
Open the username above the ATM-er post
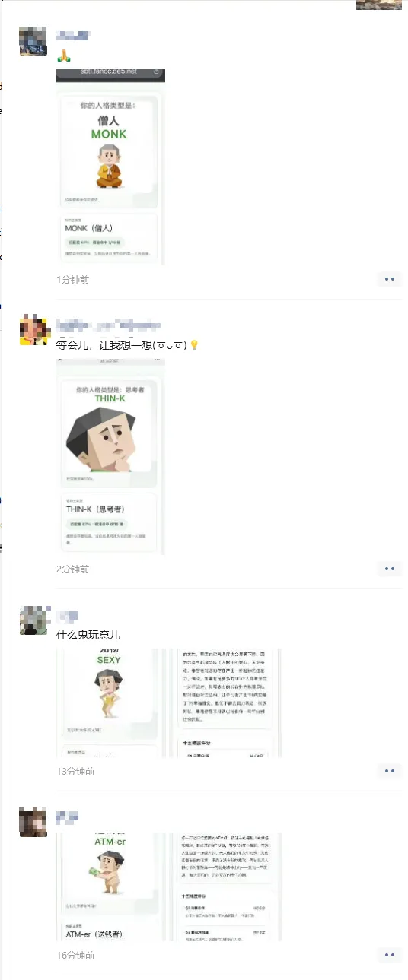[68, 817]
